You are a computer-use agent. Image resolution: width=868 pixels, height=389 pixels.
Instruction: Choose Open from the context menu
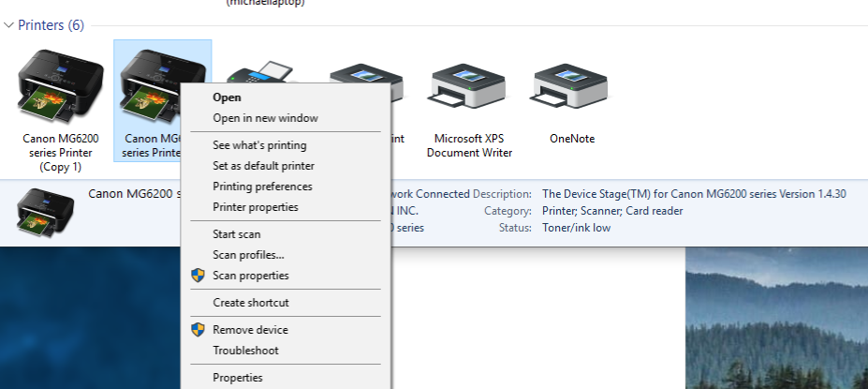[286, 97]
